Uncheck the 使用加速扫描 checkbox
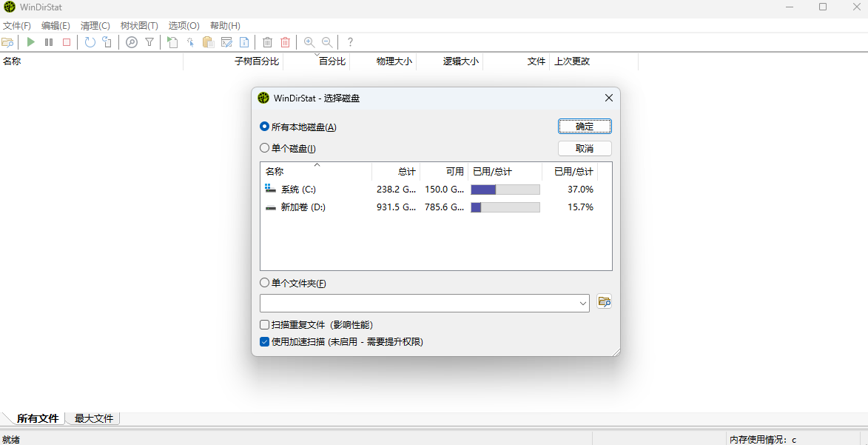The image size is (868, 445). coord(265,342)
